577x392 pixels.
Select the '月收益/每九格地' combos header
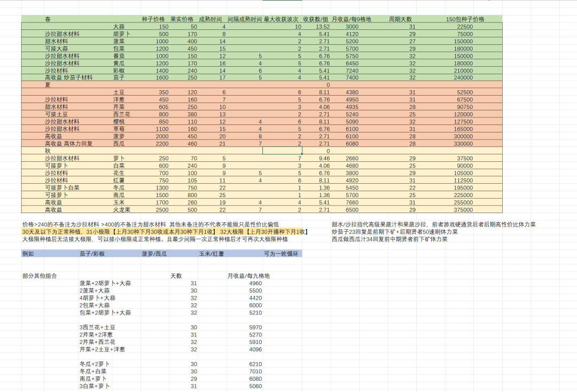(x=248, y=276)
